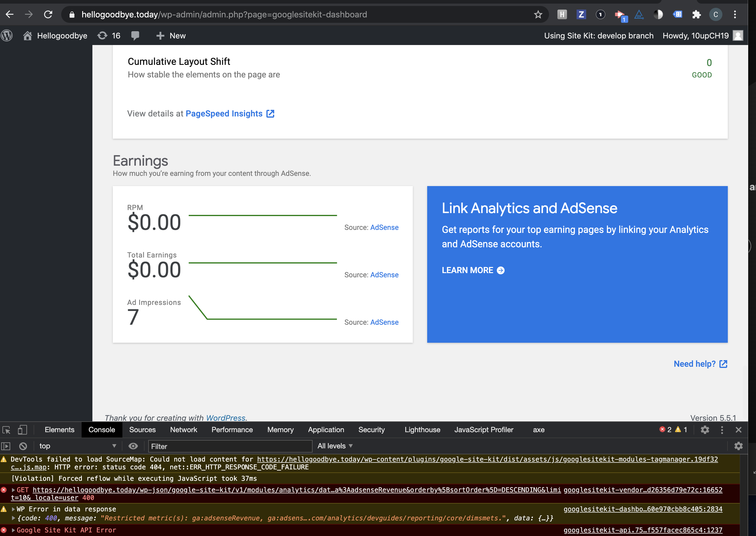Click AdSense source link for Total Earnings
This screenshot has height=536, width=756.
tap(384, 275)
